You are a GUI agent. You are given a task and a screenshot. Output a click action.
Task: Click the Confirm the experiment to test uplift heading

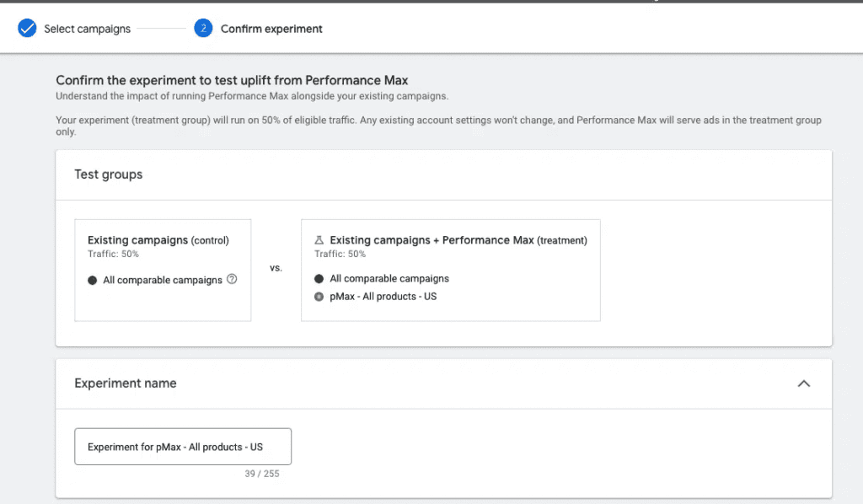(232, 80)
